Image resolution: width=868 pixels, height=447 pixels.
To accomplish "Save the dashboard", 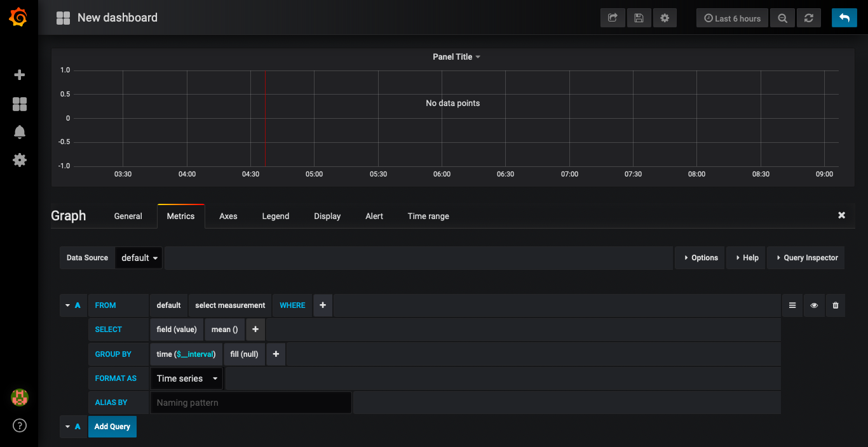I will (x=639, y=18).
